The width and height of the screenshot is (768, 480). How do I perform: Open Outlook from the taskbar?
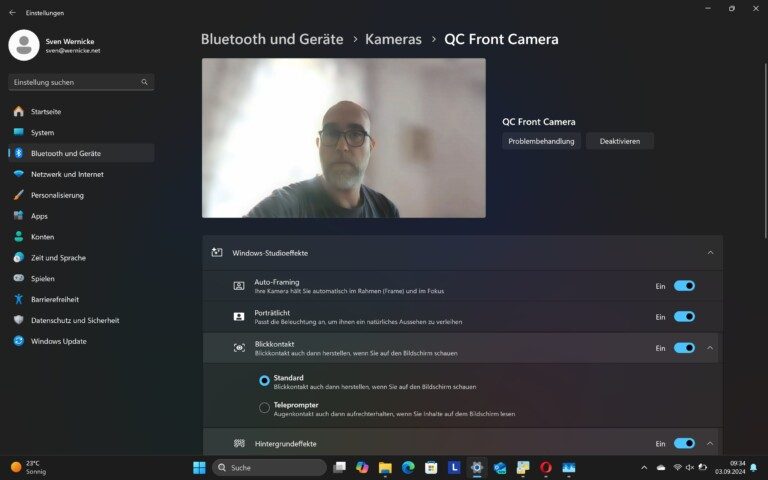tap(500, 468)
